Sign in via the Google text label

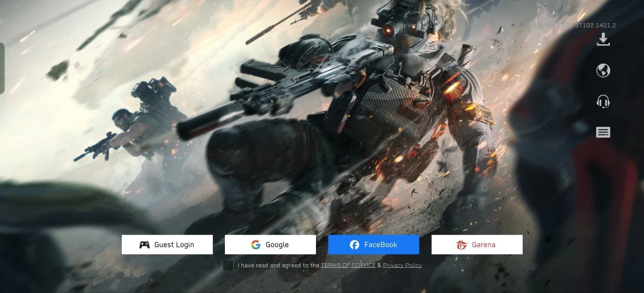277,245
